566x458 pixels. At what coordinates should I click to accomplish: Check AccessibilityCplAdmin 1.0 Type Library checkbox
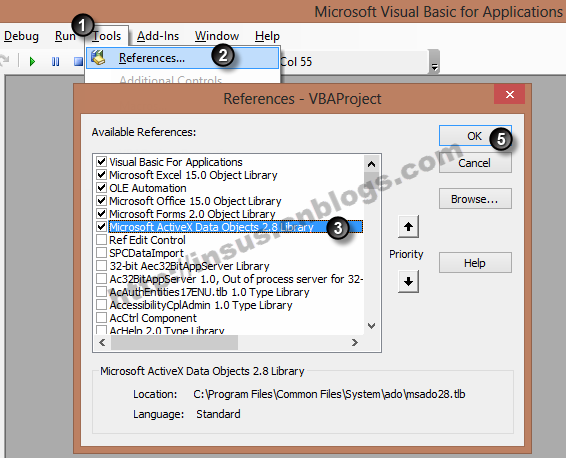click(101, 305)
